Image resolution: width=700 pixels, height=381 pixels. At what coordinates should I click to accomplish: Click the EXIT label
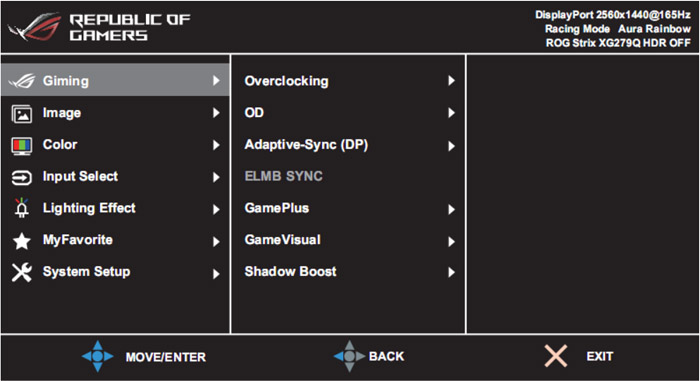pyautogui.click(x=600, y=356)
